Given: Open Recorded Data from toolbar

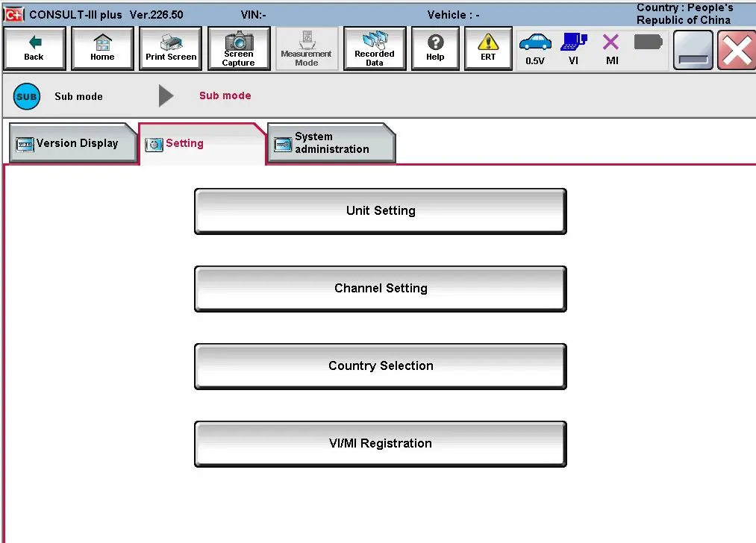Looking at the screenshot, I should tap(375, 48).
